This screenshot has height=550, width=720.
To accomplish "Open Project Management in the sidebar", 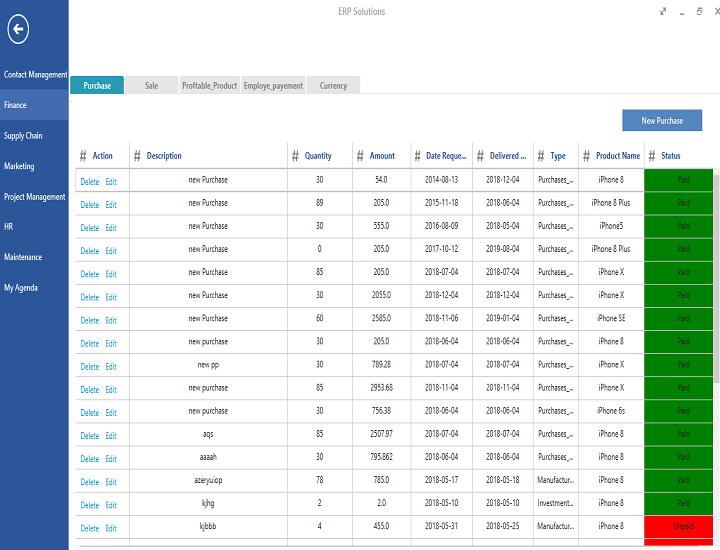I will pyautogui.click(x=34, y=196).
